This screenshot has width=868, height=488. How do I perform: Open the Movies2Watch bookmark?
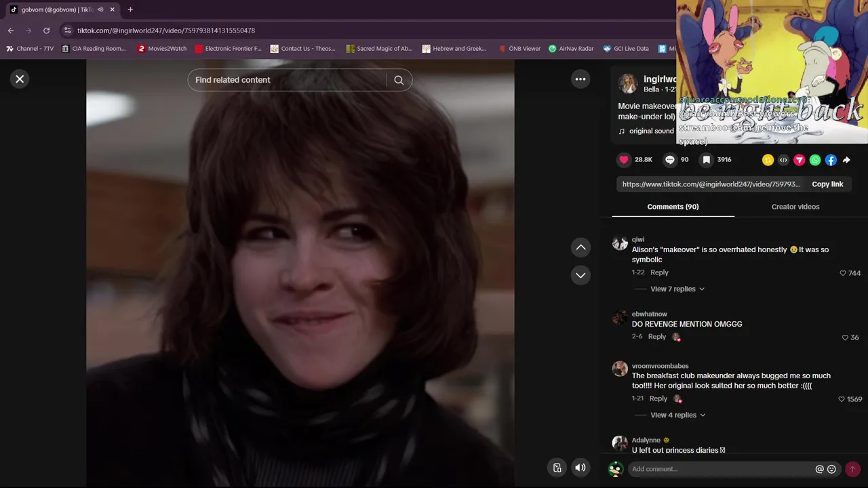click(x=162, y=49)
